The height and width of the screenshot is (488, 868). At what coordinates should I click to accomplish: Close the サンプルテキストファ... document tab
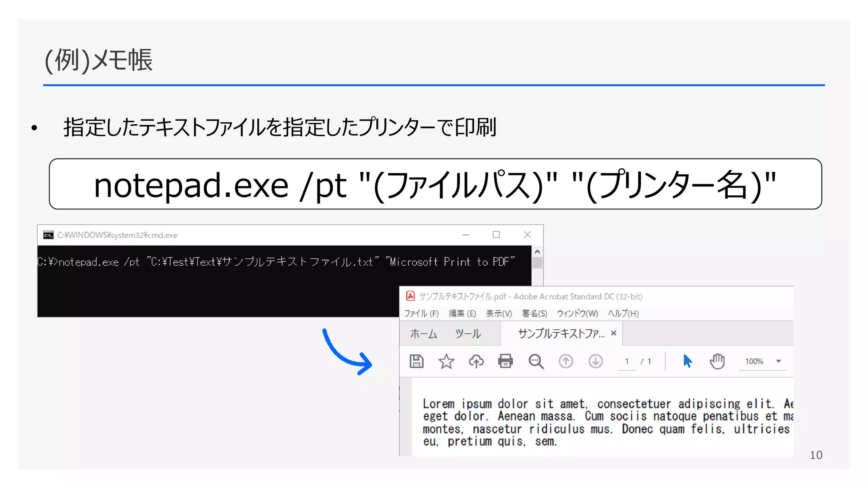613,333
